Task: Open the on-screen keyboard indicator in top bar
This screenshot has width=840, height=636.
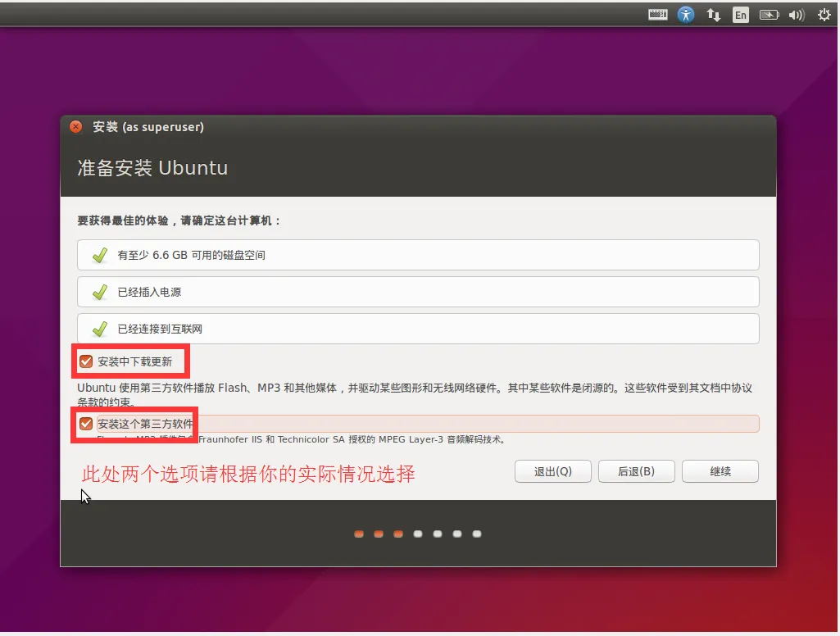Action: (658, 15)
